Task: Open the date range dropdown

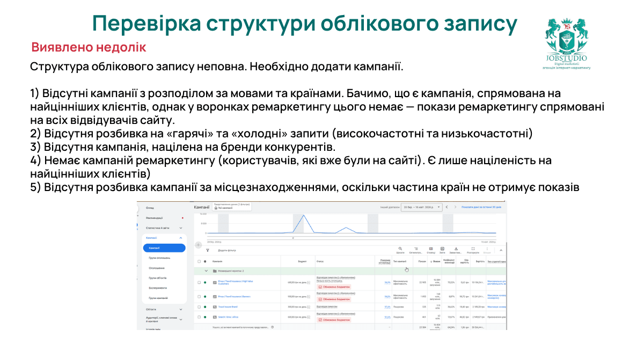Action: pos(421,207)
